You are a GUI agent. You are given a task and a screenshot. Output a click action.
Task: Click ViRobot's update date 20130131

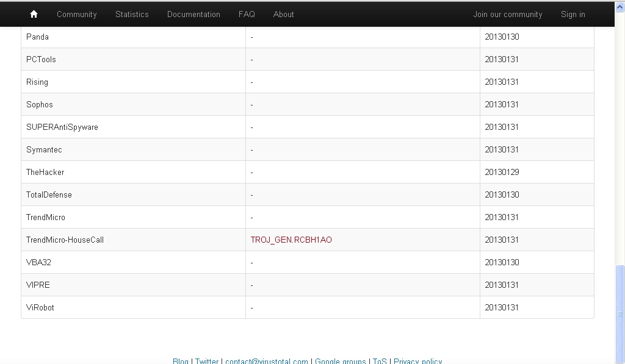pyautogui.click(x=502, y=308)
